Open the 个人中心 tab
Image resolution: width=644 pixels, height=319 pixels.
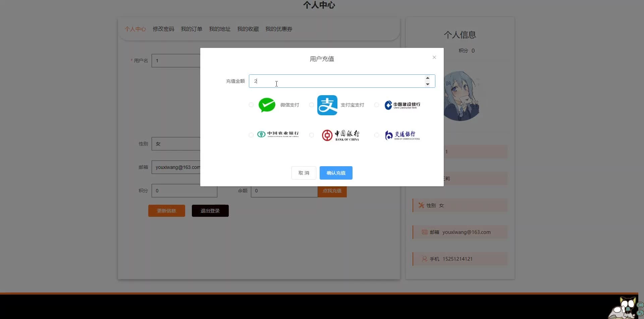pyautogui.click(x=136, y=29)
